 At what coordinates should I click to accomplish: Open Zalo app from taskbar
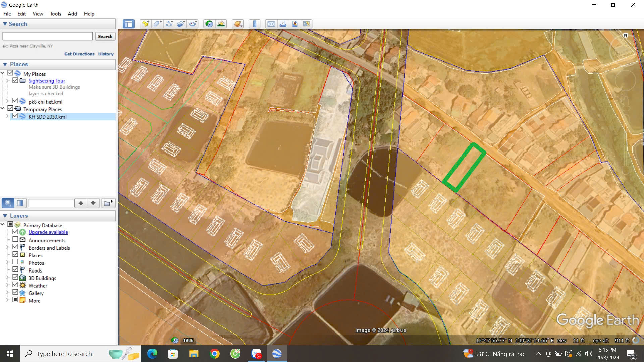point(257,354)
